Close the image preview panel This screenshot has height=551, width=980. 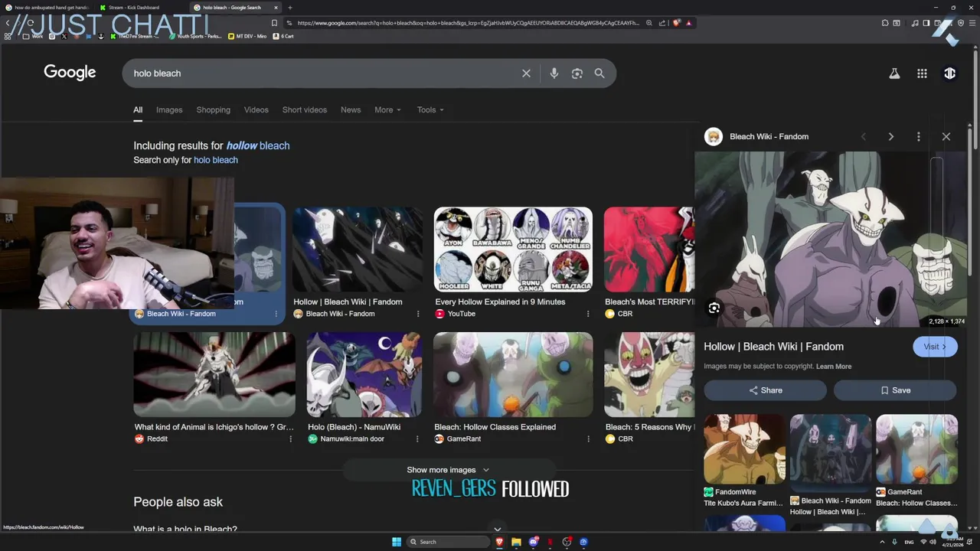946,136
